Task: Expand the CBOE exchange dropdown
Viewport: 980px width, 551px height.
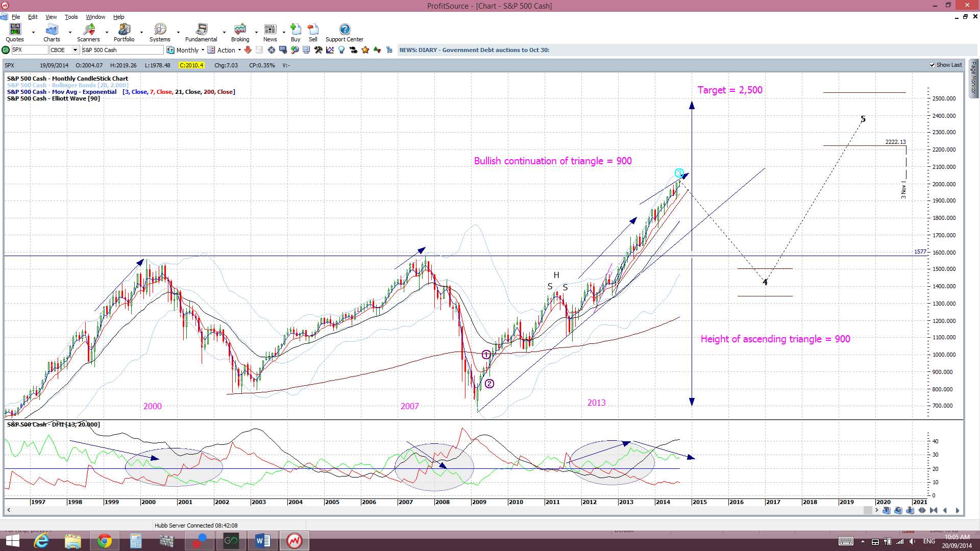Action: [75, 50]
